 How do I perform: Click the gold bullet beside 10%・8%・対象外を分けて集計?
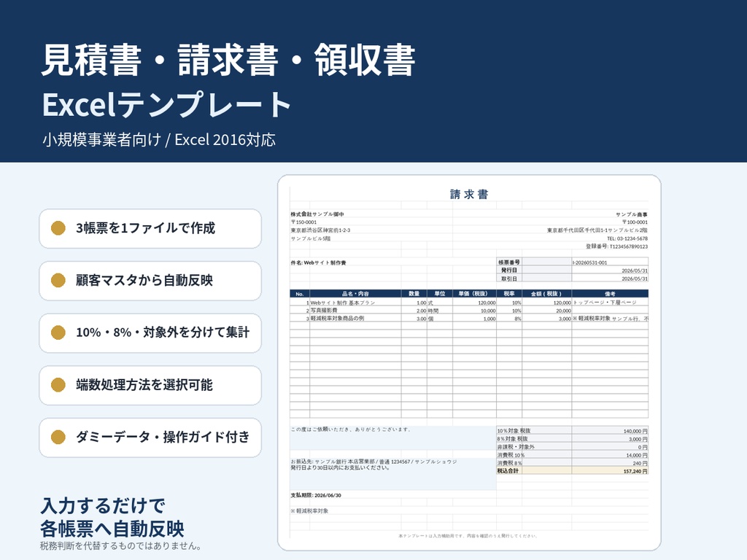(x=58, y=332)
